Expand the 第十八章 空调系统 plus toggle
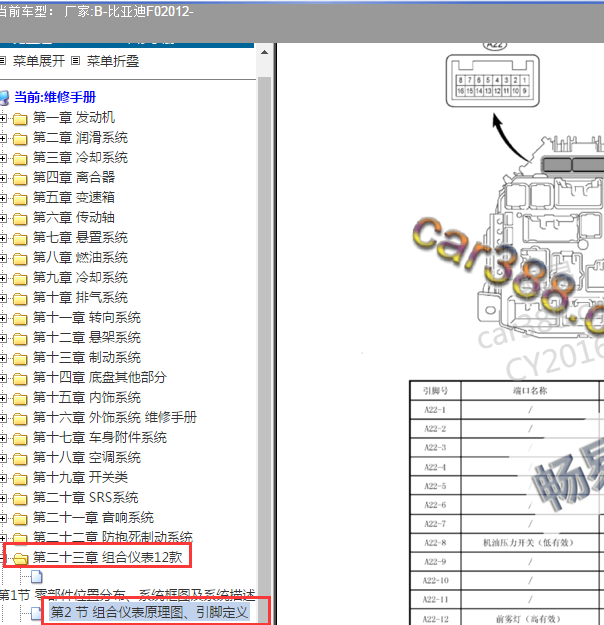This screenshot has width=604, height=625. tap(3, 458)
